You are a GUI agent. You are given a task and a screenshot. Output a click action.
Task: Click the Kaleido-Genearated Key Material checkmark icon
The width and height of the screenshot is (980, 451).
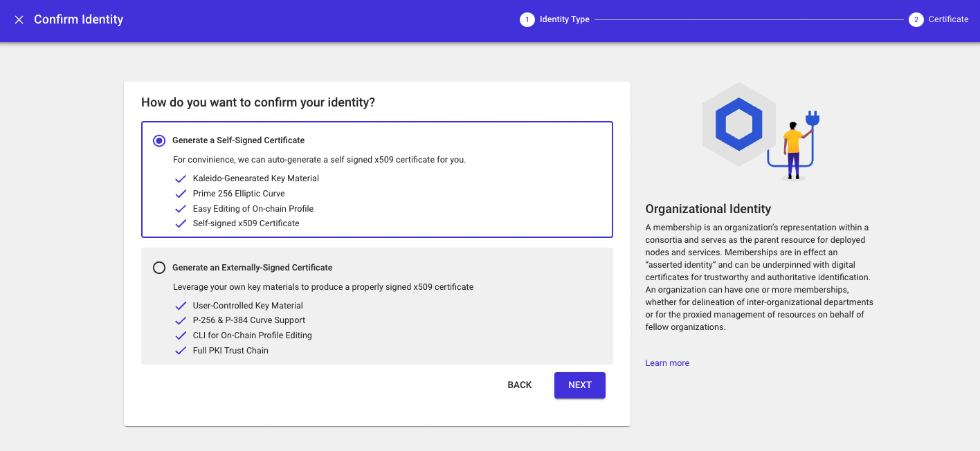click(x=181, y=178)
